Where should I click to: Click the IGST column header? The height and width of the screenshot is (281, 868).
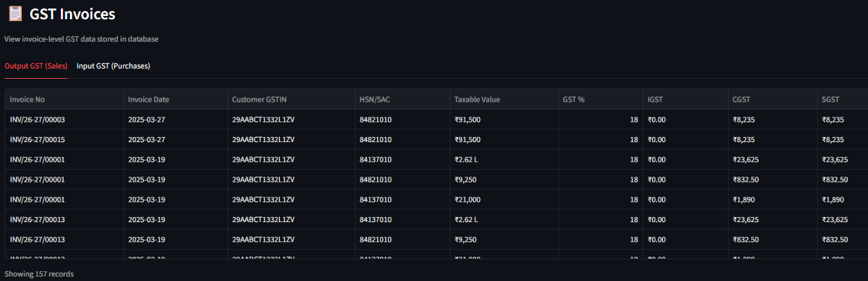pos(685,99)
